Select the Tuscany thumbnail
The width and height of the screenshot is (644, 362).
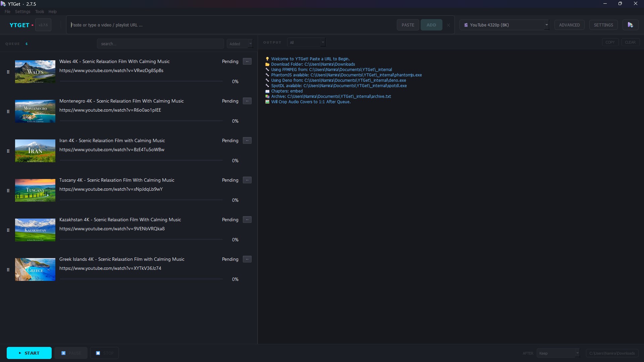point(35,190)
